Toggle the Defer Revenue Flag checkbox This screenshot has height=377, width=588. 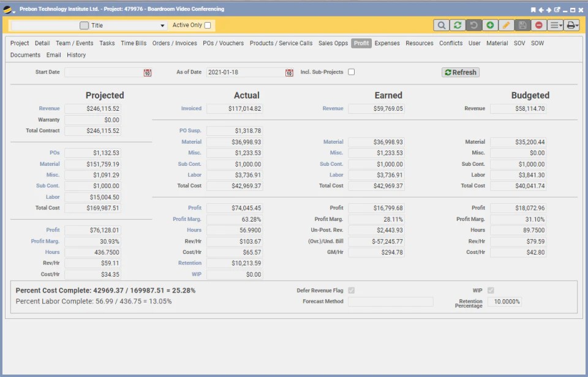(x=352, y=290)
